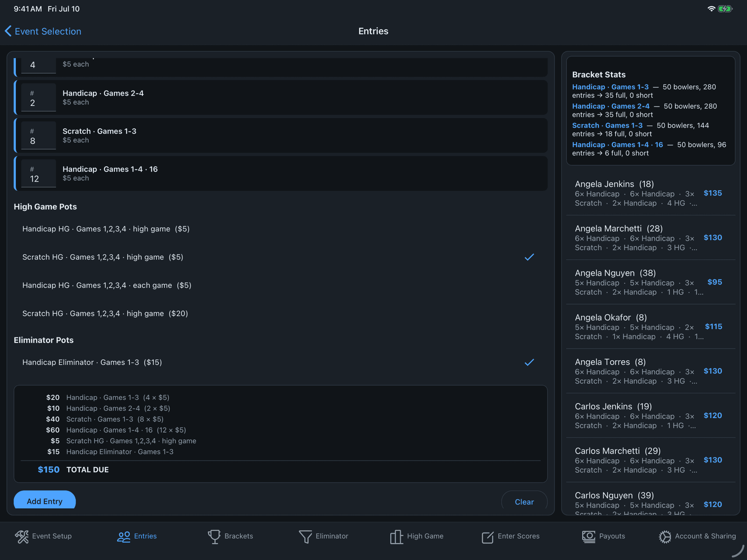Uncheck Handicap Eliminator Games 1-3 pot
Viewport: 747px width, 560px height.
280,362
